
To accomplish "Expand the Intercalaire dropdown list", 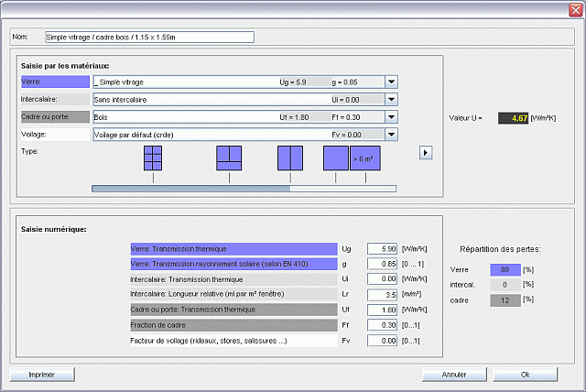I will (x=391, y=99).
